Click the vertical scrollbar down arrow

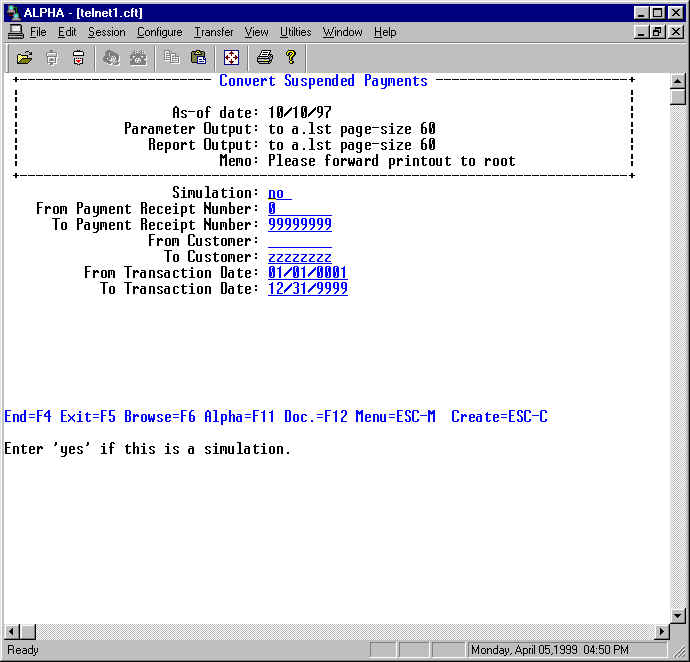(678, 615)
